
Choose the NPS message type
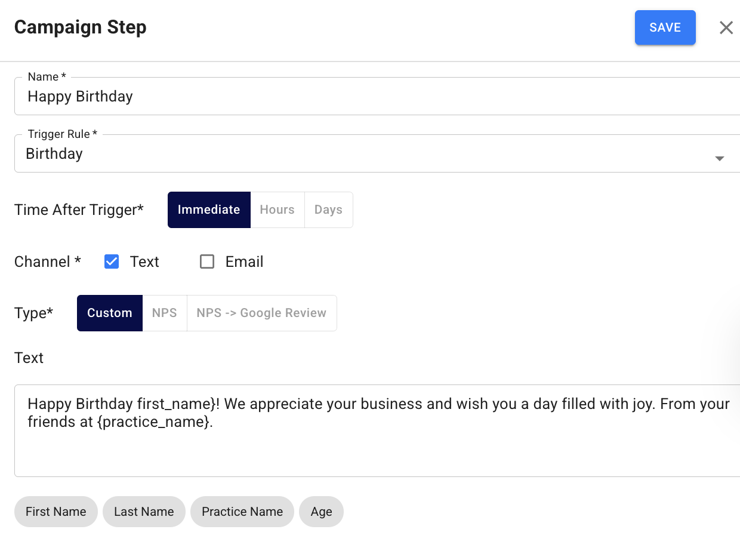click(x=165, y=313)
